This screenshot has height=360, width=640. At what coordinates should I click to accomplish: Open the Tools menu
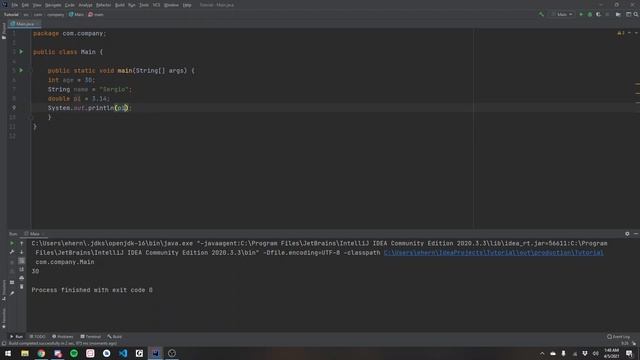click(x=144, y=5)
